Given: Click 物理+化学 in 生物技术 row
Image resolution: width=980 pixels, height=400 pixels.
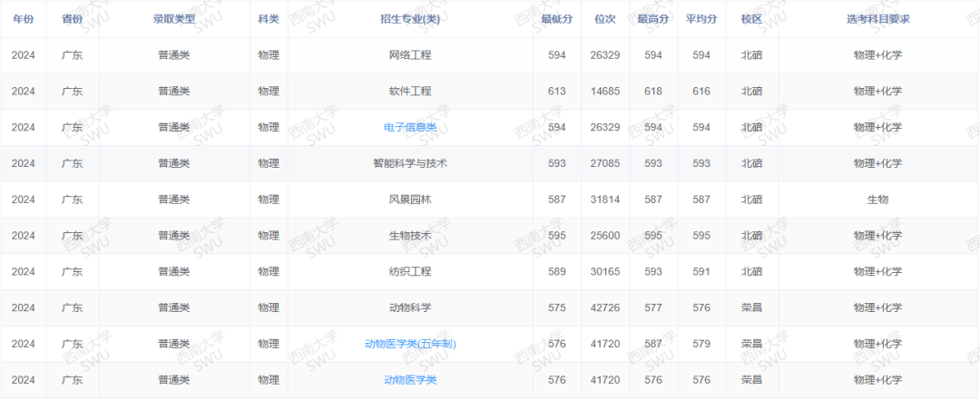Looking at the screenshot, I should [x=878, y=236].
